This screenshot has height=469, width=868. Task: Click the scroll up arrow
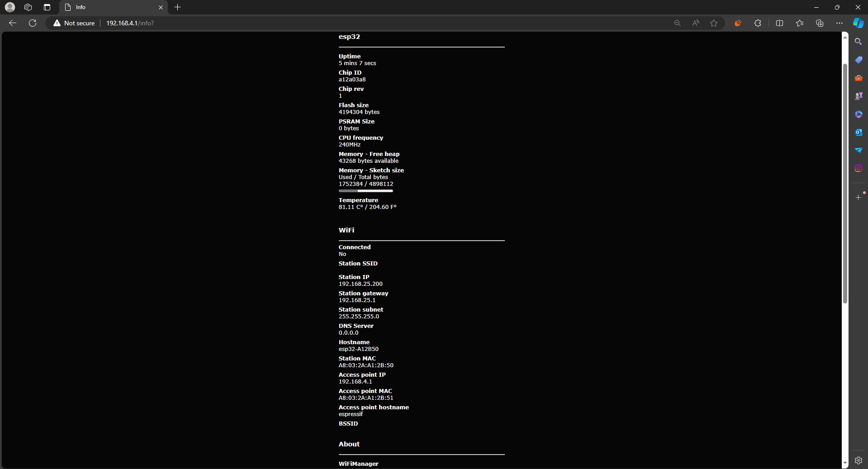pos(845,37)
